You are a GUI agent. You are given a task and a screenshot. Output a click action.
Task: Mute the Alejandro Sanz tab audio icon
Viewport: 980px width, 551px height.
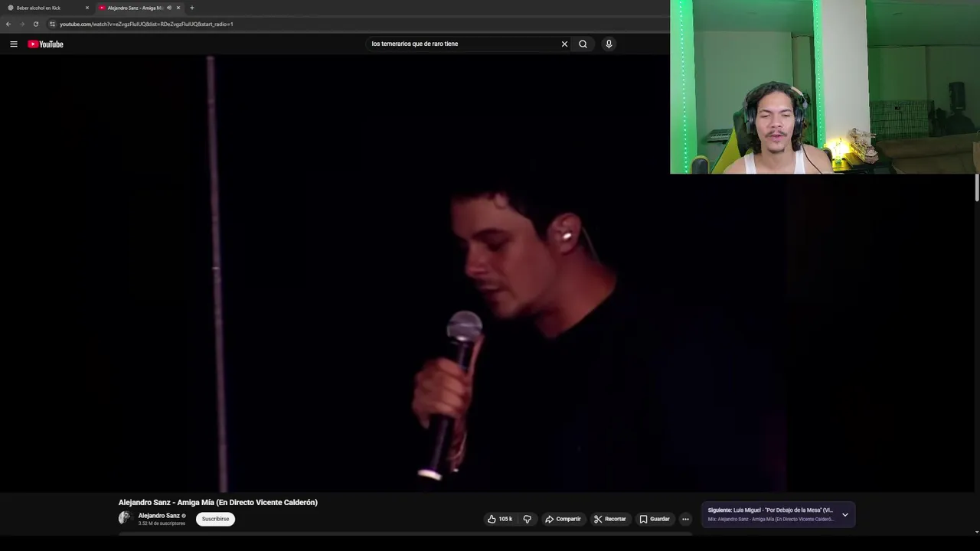(x=168, y=8)
